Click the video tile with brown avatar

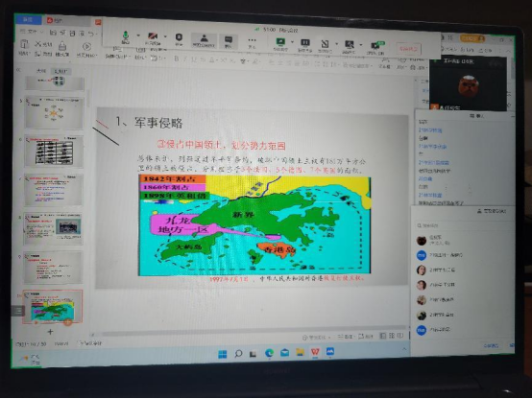click(x=468, y=84)
